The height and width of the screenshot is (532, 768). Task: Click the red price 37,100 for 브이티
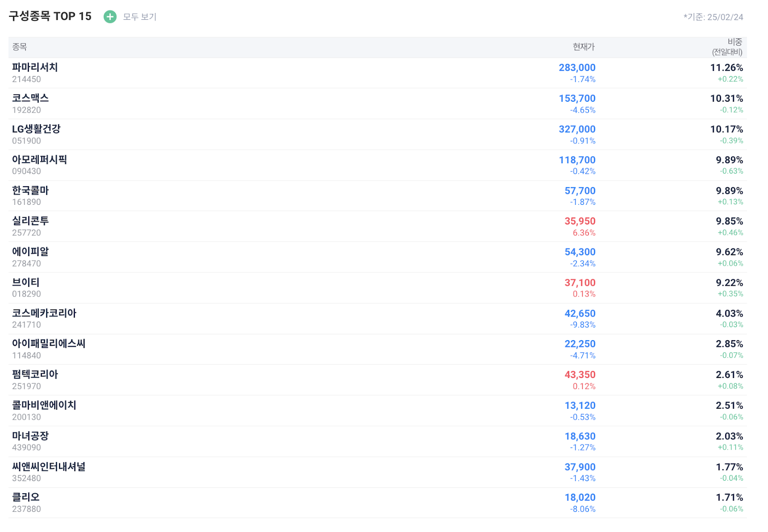click(580, 283)
